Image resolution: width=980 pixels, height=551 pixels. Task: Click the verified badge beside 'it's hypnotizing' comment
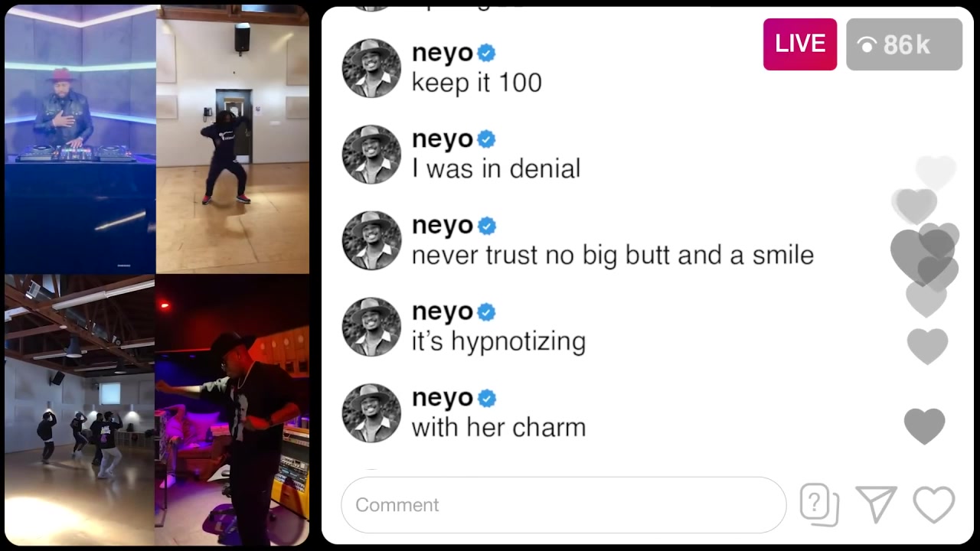tap(486, 312)
